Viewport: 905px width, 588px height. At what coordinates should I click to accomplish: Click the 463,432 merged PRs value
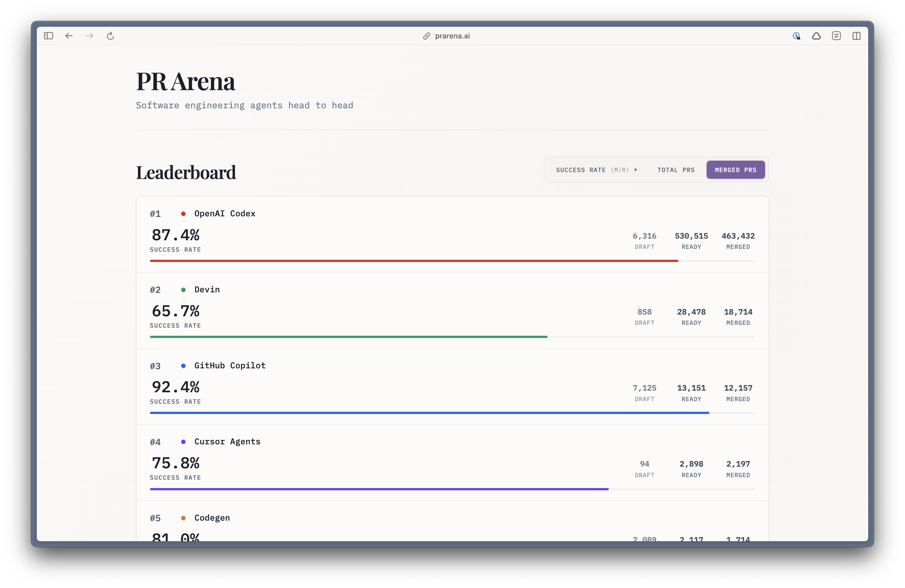(738, 236)
